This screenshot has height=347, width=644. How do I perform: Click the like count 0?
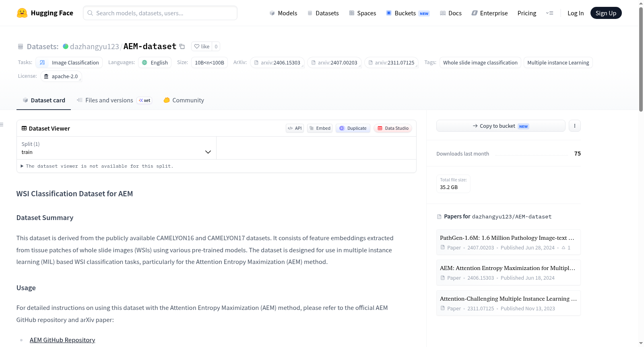[x=216, y=46]
